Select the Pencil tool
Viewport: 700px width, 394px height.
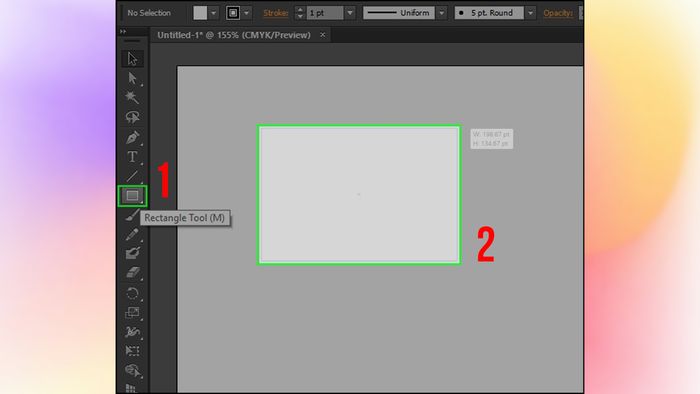pyautogui.click(x=132, y=234)
